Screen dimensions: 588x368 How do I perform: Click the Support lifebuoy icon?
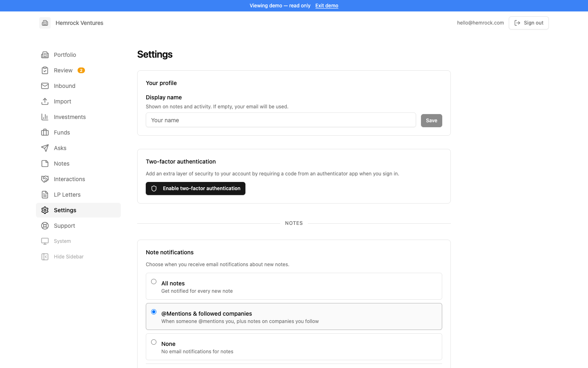[45, 226]
